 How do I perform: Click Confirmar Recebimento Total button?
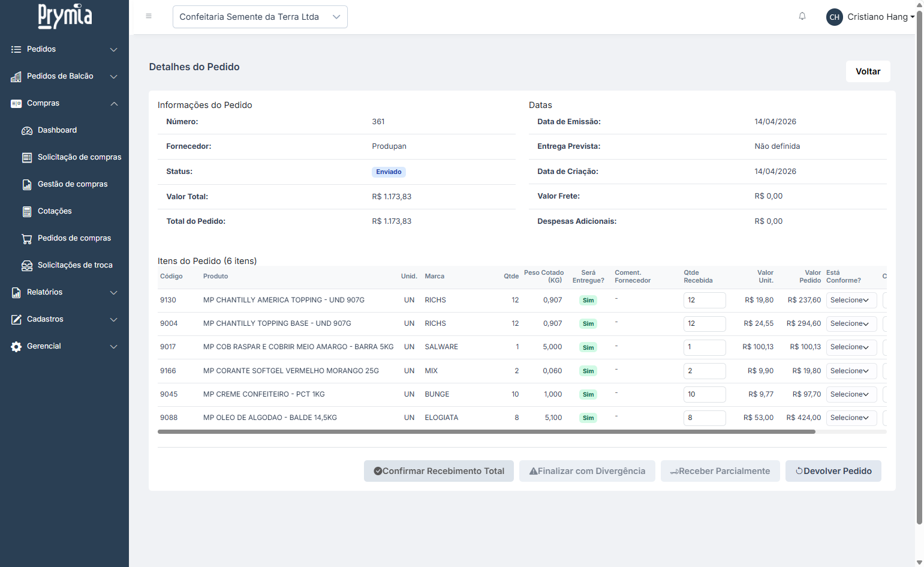coord(438,471)
